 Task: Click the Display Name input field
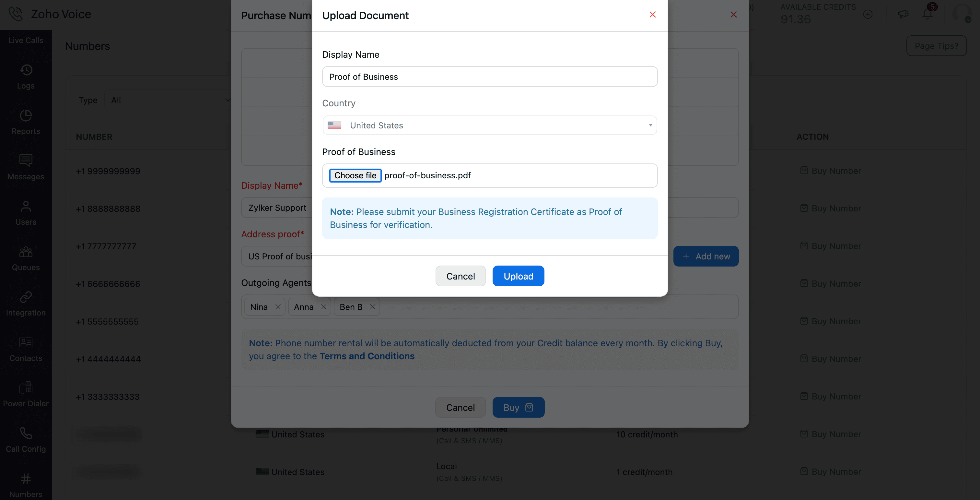(x=490, y=77)
